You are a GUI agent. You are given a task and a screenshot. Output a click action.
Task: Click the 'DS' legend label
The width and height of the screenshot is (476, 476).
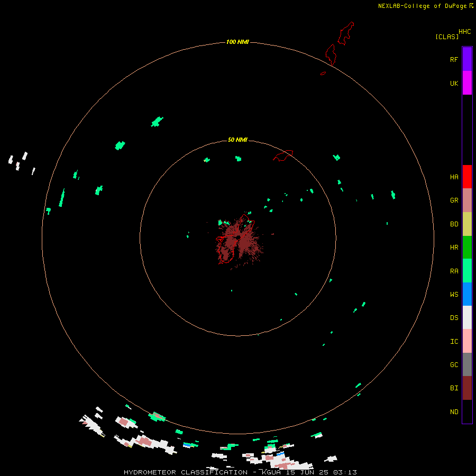[x=454, y=317]
